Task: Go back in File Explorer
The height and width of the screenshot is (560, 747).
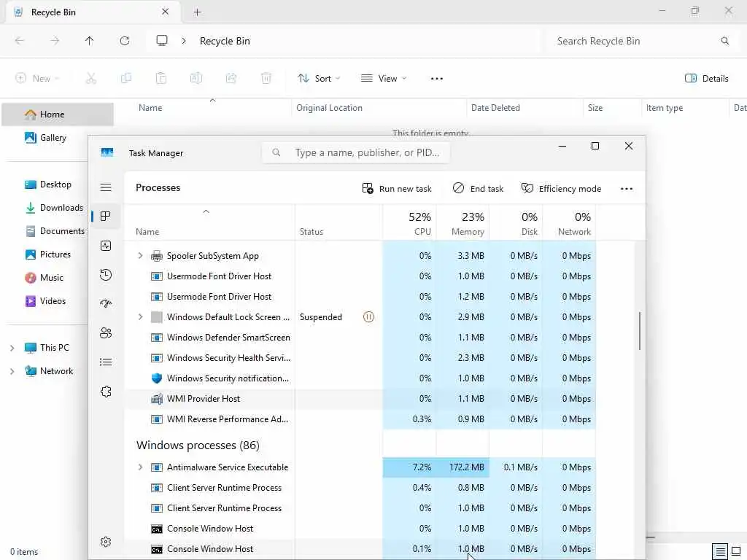Action: pyautogui.click(x=20, y=41)
